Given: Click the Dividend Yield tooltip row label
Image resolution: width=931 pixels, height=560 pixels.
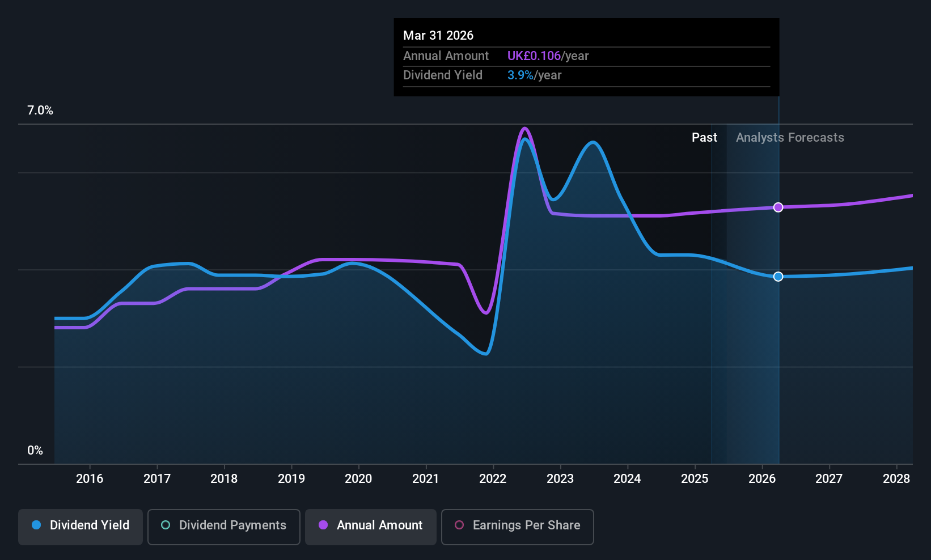Looking at the screenshot, I should [x=443, y=75].
